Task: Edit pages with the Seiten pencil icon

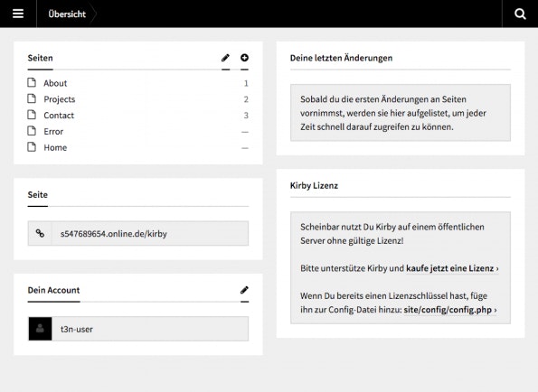Action: point(225,58)
